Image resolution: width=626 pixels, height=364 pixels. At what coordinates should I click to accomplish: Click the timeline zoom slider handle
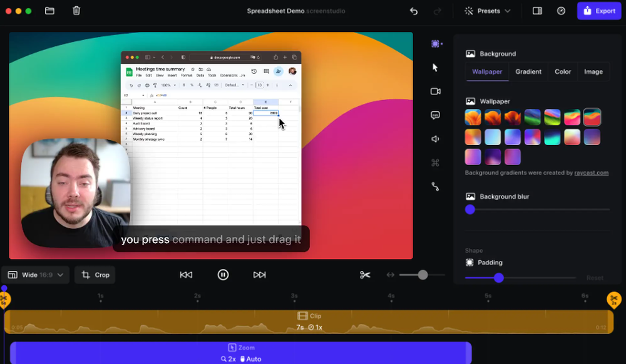423,275
